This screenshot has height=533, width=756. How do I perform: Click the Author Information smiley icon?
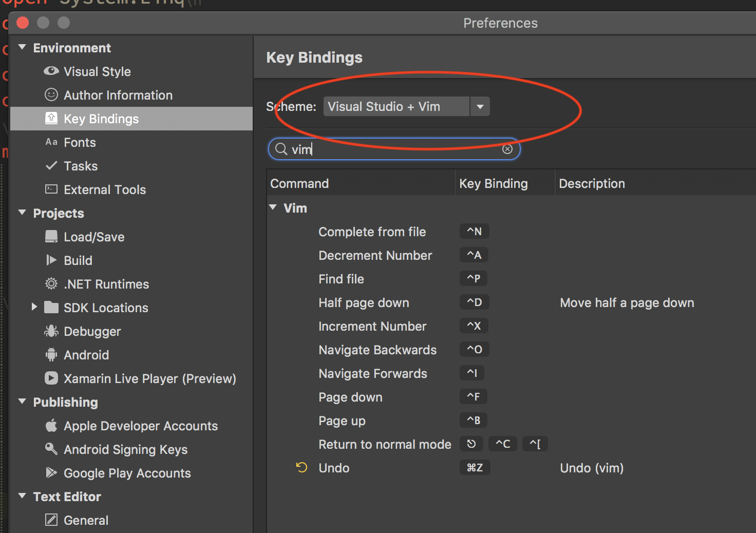(51, 94)
